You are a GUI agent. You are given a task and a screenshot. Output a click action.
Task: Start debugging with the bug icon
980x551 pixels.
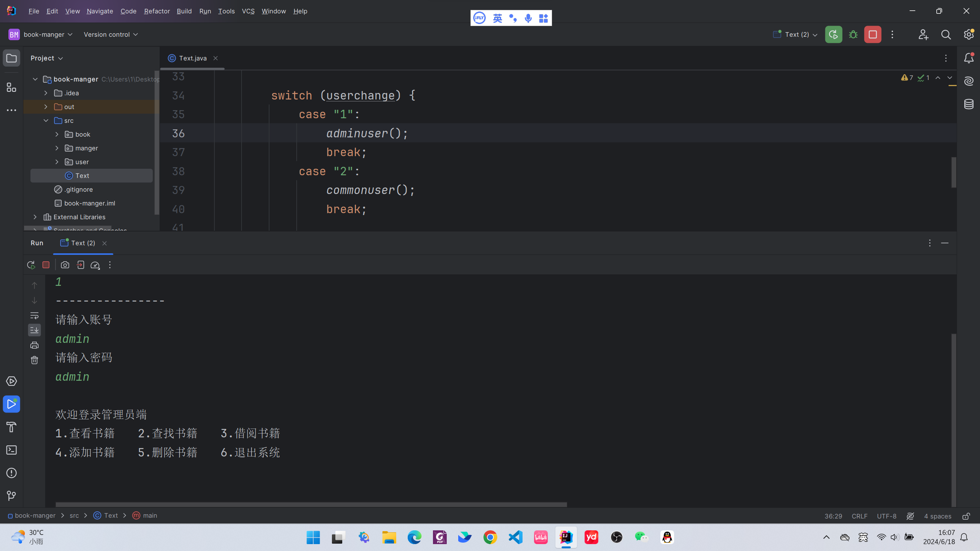point(853,34)
